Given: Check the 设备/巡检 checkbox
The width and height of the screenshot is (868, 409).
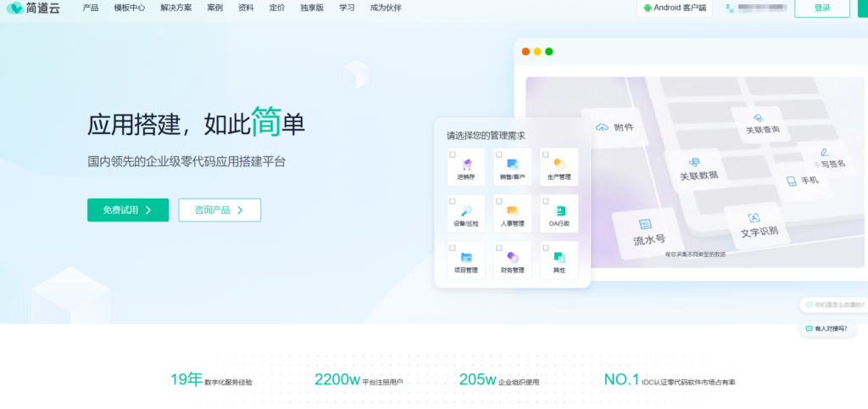Looking at the screenshot, I should tap(453, 201).
